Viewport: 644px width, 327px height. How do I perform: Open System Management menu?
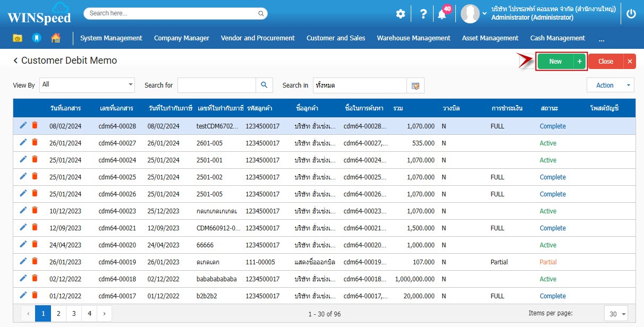(111, 38)
